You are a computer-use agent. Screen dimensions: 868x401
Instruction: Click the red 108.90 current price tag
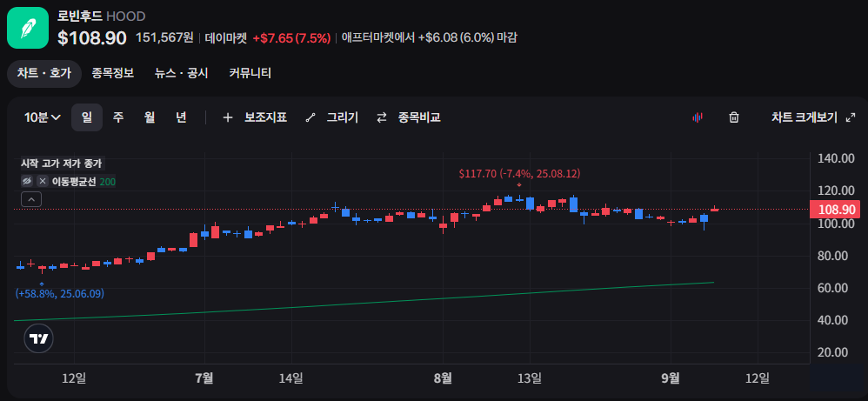834,210
